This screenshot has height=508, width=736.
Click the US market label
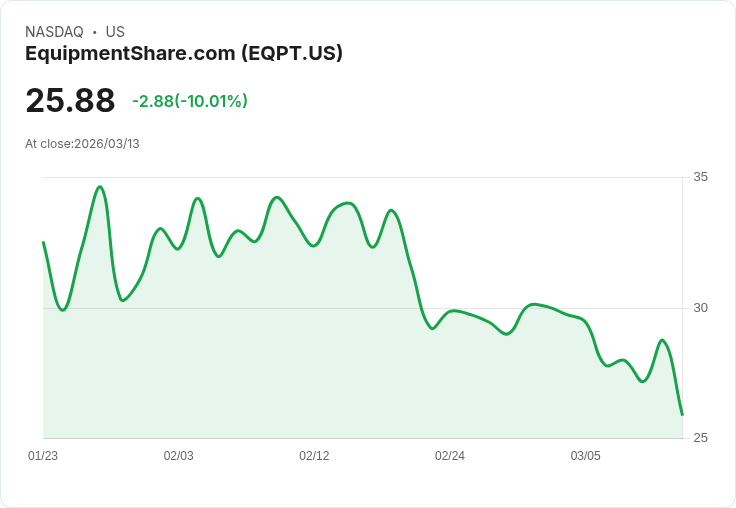[x=115, y=32]
